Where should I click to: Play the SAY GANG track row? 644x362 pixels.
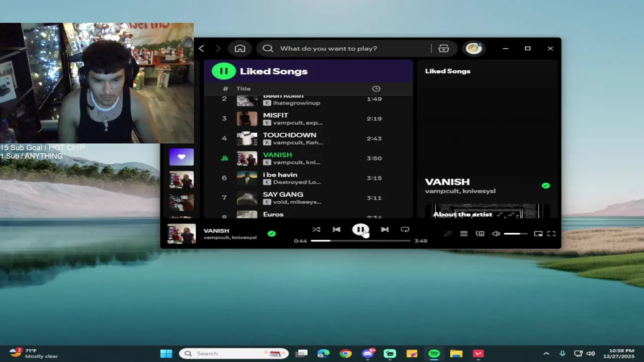[308, 198]
